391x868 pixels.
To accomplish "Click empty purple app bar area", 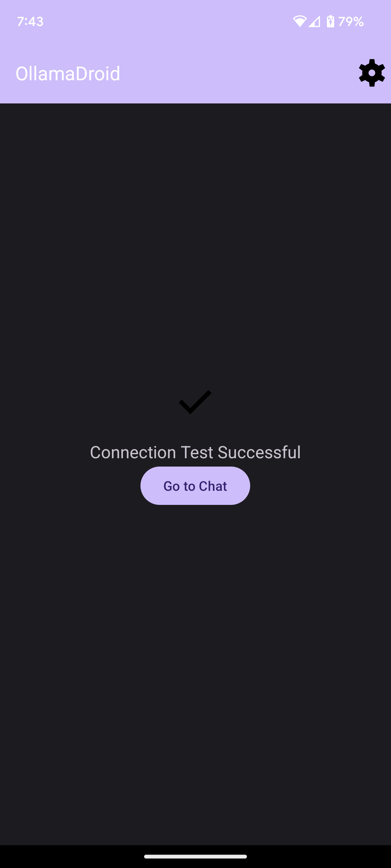I will coord(239,73).
